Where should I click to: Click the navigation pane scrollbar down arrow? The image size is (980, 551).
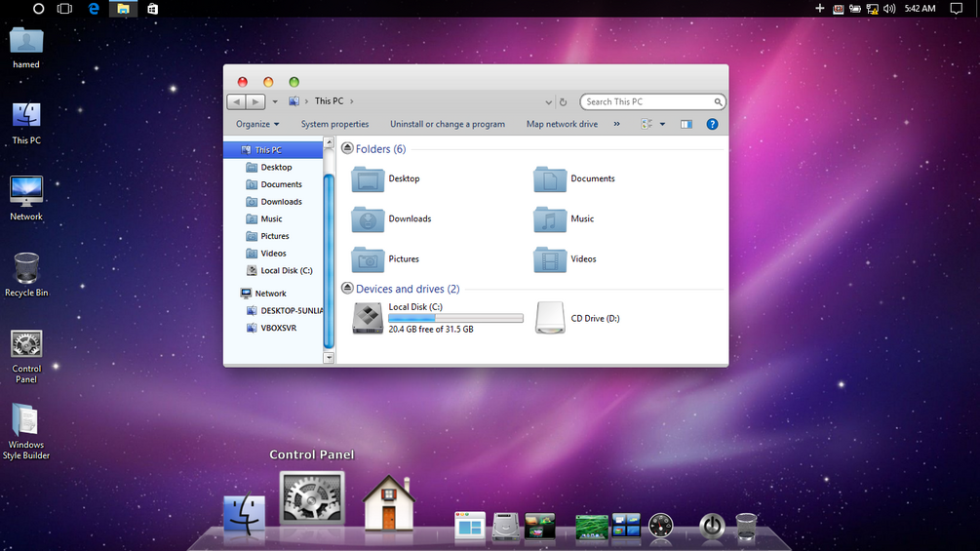pyautogui.click(x=329, y=358)
